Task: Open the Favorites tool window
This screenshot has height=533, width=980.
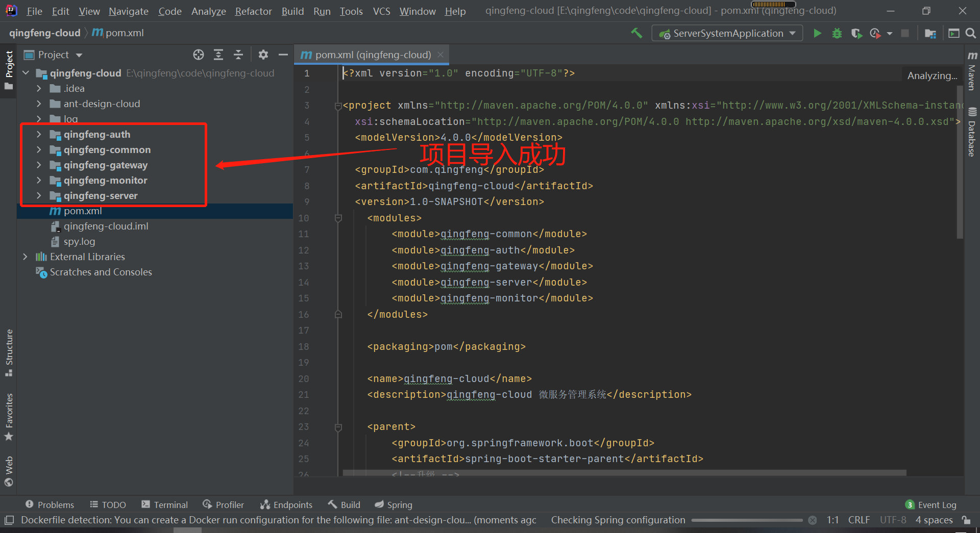Action: (x=9, y=417)
